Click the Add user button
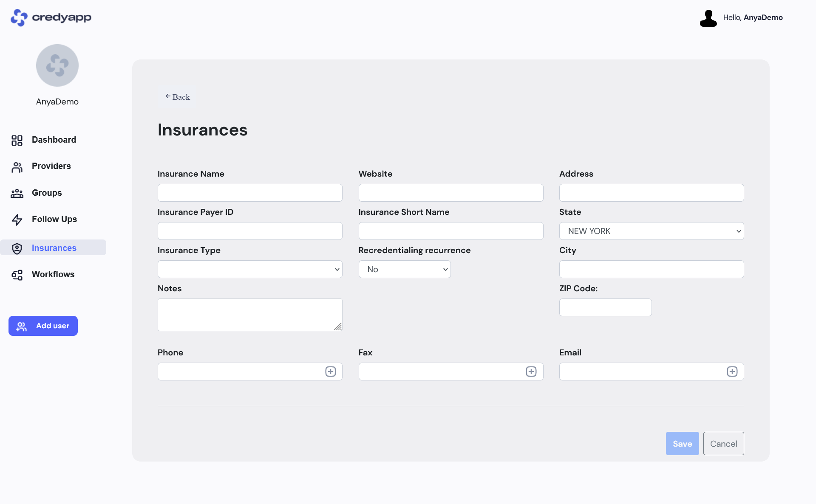 pyautogui.click(x=43, y=326)
